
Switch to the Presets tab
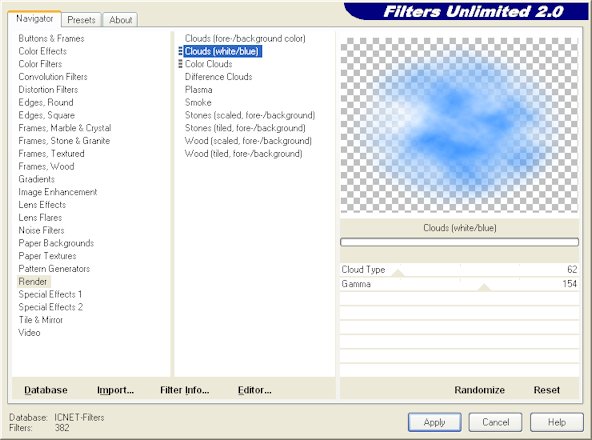[81, 20]
